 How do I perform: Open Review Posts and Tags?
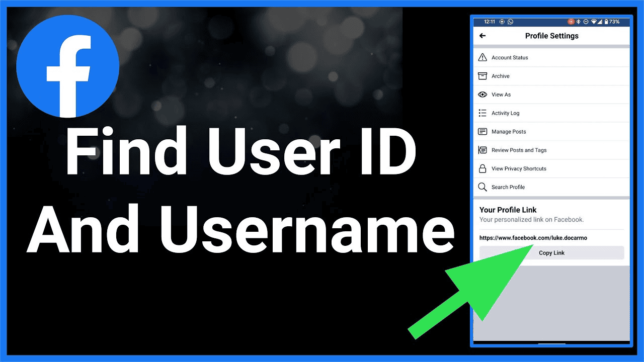coord(551,150)
